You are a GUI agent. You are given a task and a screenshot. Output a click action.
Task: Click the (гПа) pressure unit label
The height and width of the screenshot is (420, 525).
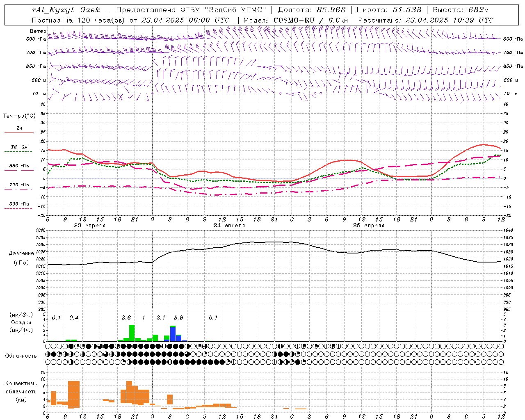click(x=21, y=262)
